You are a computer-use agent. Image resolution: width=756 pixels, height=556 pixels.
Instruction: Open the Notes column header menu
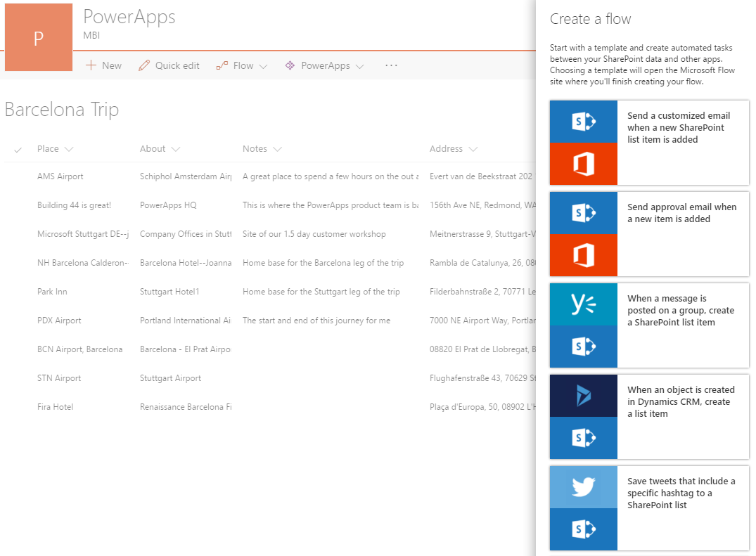[x=277, y=149]
